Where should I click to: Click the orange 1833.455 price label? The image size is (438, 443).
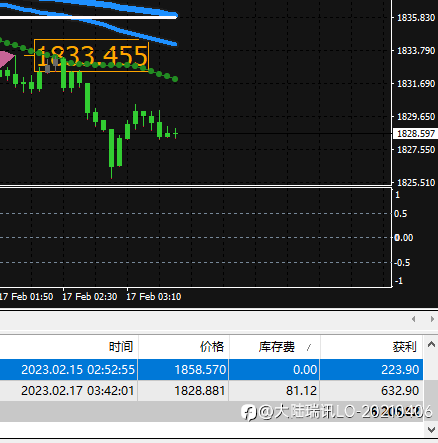point(91,55)
